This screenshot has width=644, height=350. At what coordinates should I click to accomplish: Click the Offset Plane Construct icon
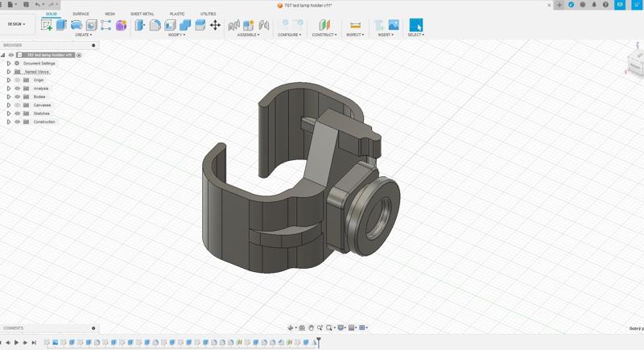coord(324,25)
